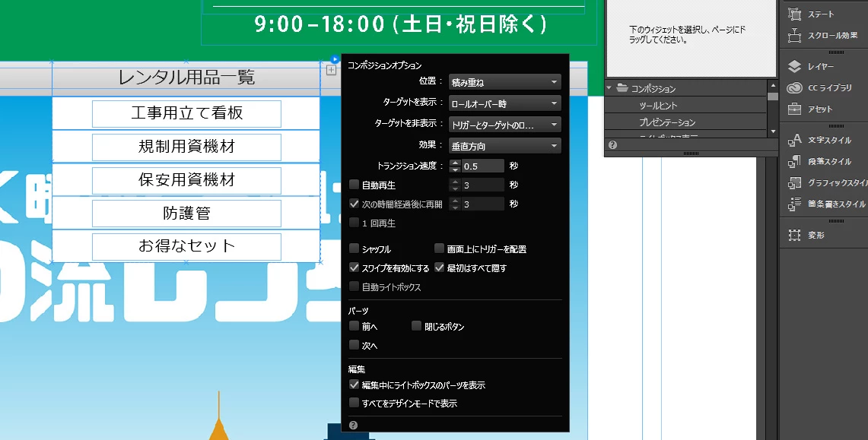Image resolution: width=868 pixels, height=440 pixels.
Task: Click the blue composition options arrow button
Action: pos(335,59)
